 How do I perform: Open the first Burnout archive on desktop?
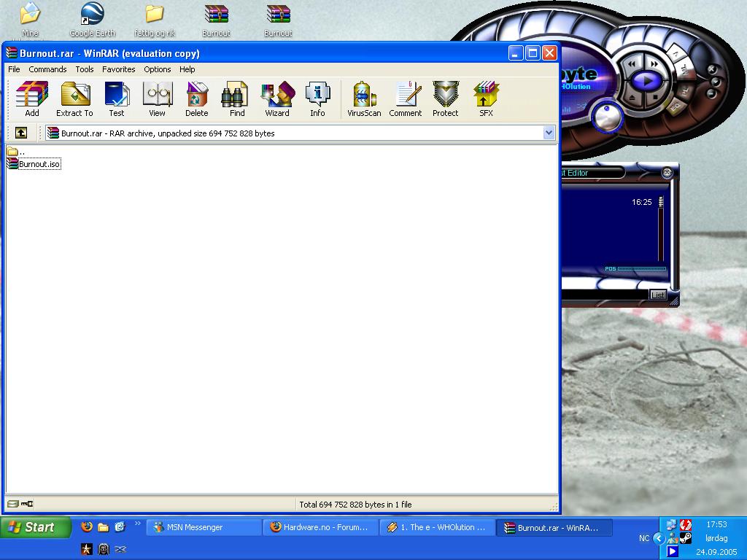click(x=216, y=20)
